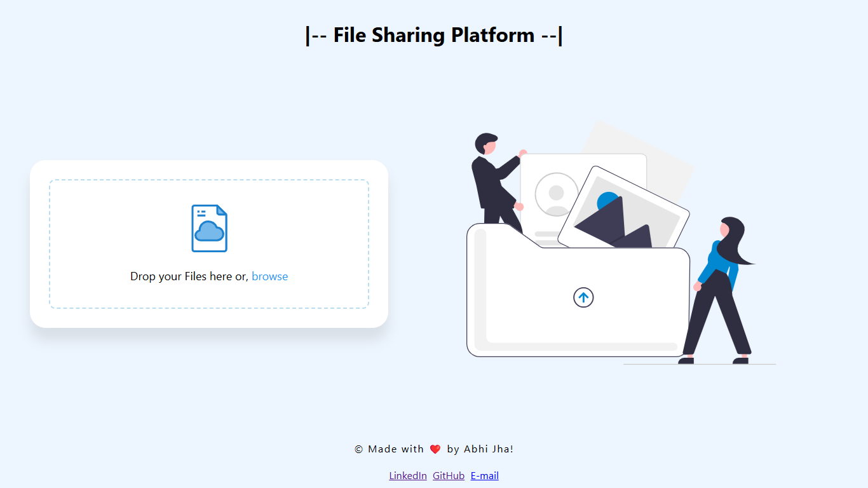Click the File Sharing Platform heading
This screenshot has height=488, width=868.
coord(434,35)
